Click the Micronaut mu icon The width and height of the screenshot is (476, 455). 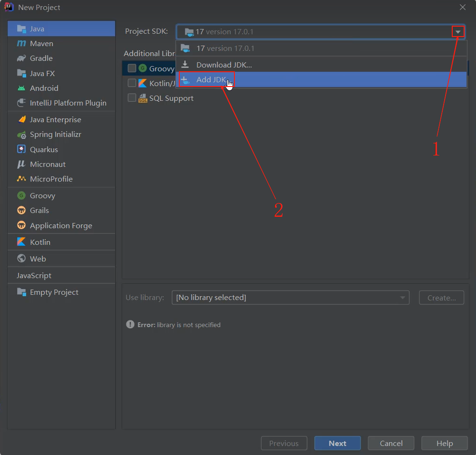[x=21, y=164]
